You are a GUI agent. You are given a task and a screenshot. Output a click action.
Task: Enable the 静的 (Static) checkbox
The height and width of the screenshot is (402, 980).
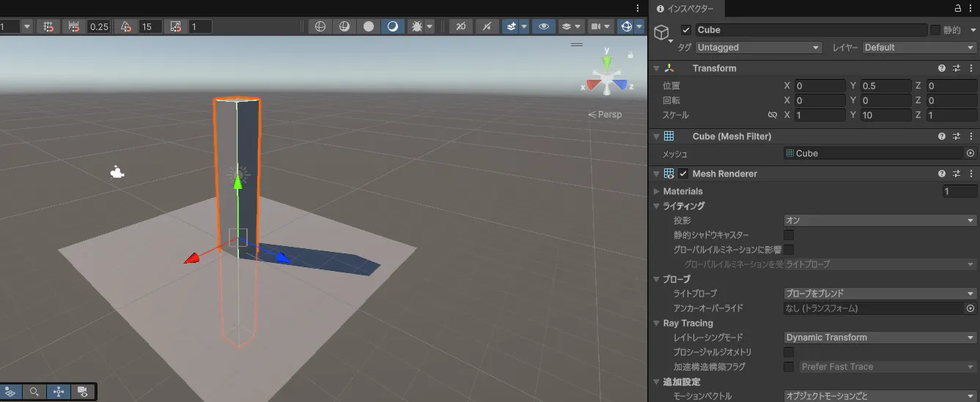pos(935,30)
